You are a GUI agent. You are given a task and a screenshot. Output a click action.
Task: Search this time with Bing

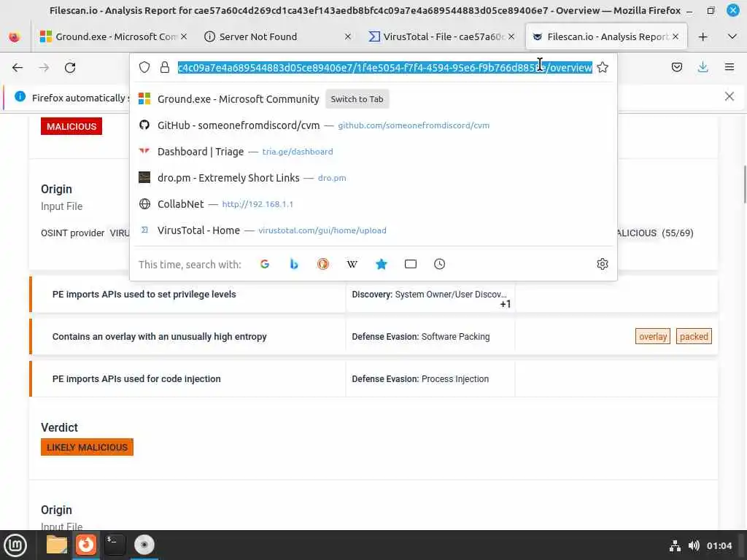coord(294,264)
